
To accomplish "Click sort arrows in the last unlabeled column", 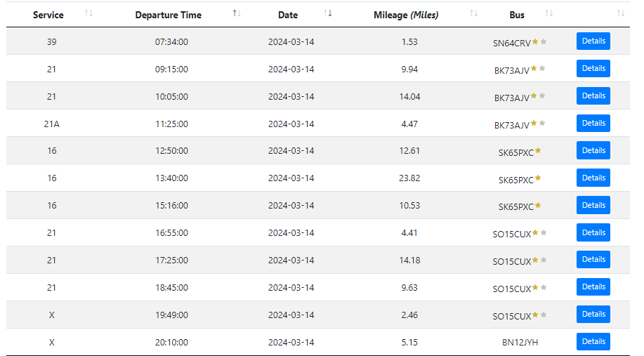I will coord(620,14).
